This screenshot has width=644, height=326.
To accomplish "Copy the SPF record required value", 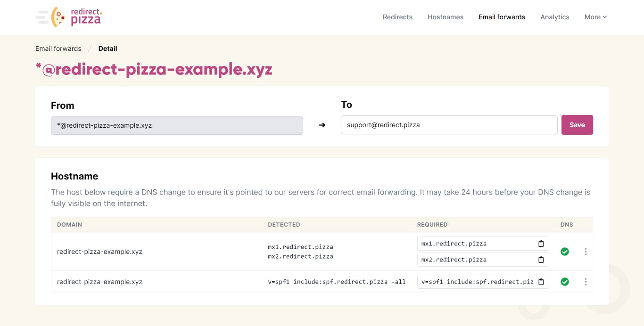I will pyautogui.click(x=541, y=282).
